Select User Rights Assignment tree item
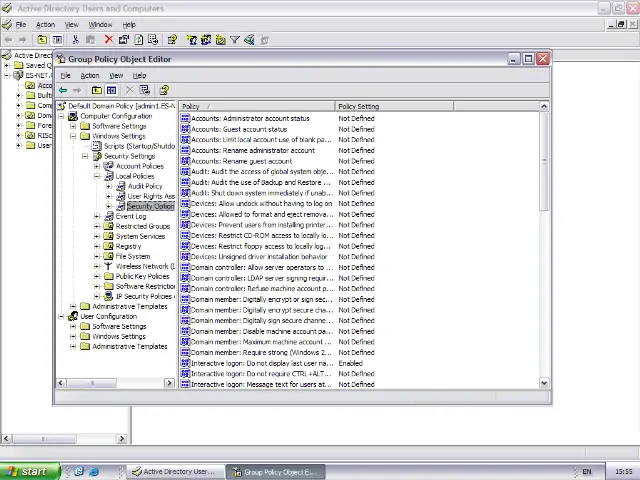 151,196
